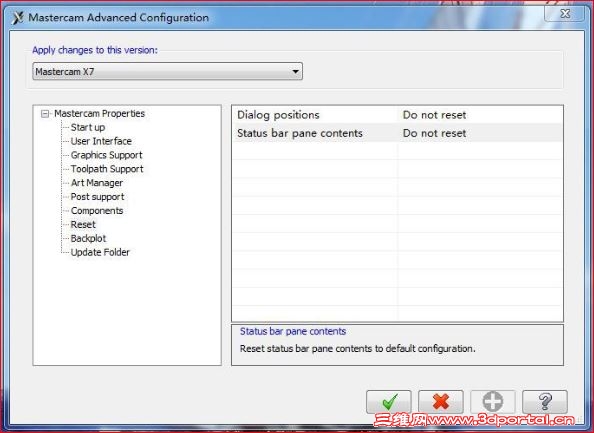Click the 'Reset status bar pane contents' description text
This screenshot has height=433, width=594.
(357, 349)
